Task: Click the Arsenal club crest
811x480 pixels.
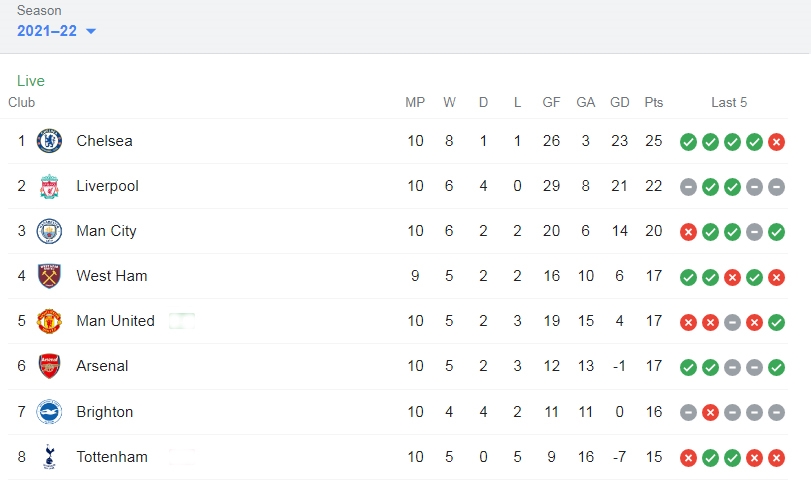Action: tap(49, 366)
